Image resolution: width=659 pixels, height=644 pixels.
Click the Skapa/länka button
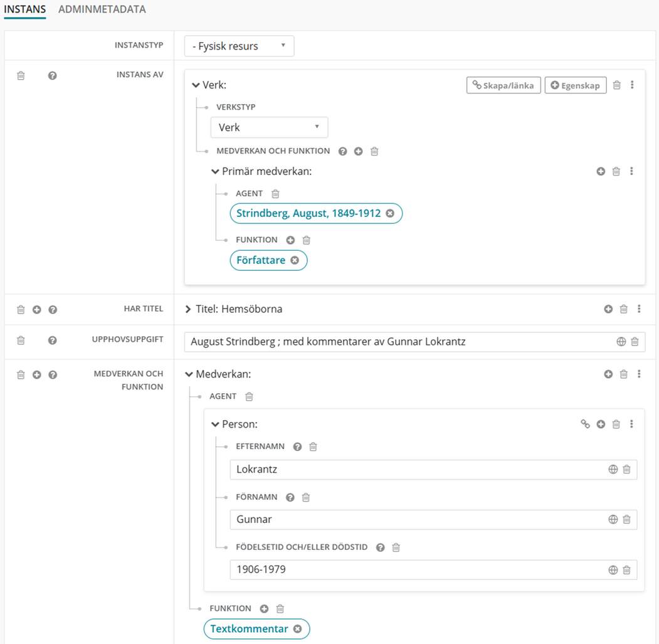(x=503, y=85)
